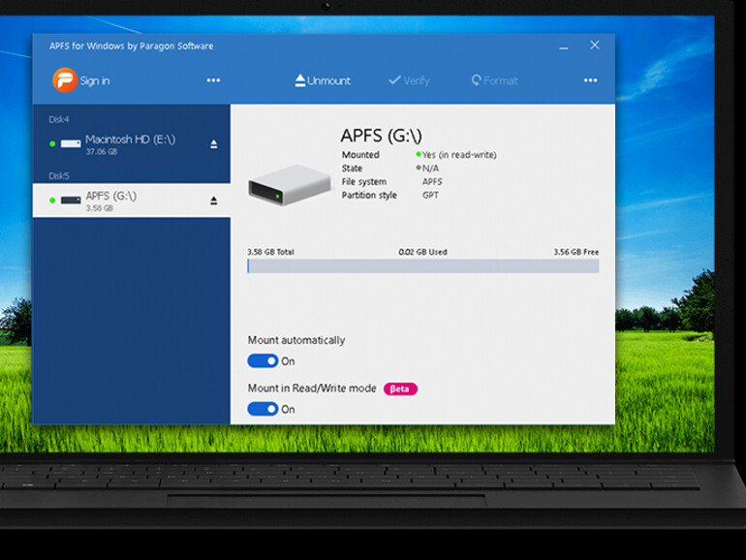Minimize the APFS for Windows window
This screenshot has height=560, width=746.
564,48
